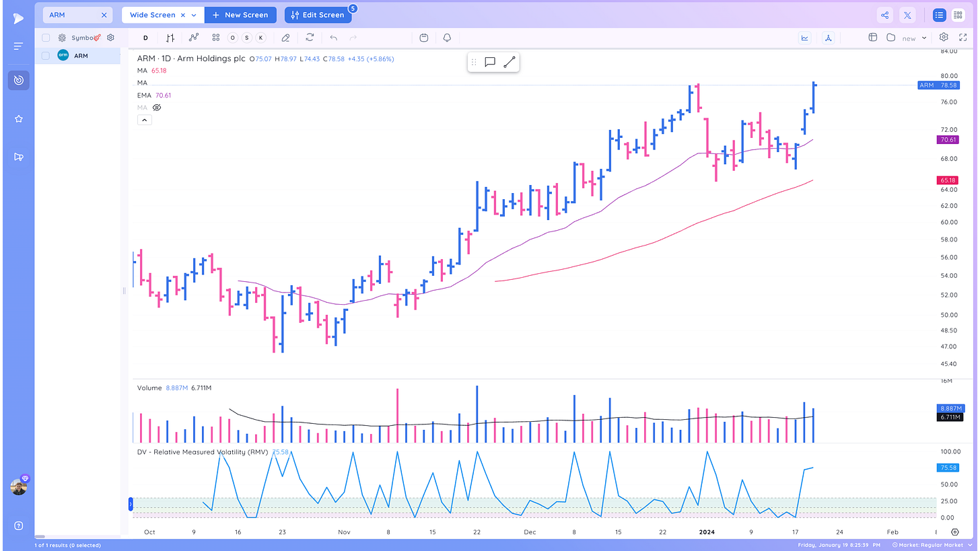Click the 65.18 MA price tag
This screenshot has width=980, height=551.
tap(948, 180)
